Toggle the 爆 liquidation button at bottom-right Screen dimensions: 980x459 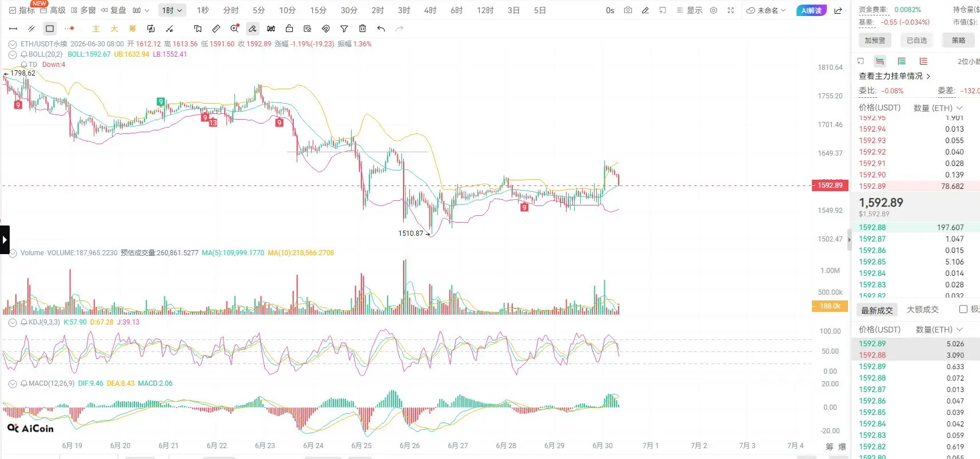[x=842, y=446]
